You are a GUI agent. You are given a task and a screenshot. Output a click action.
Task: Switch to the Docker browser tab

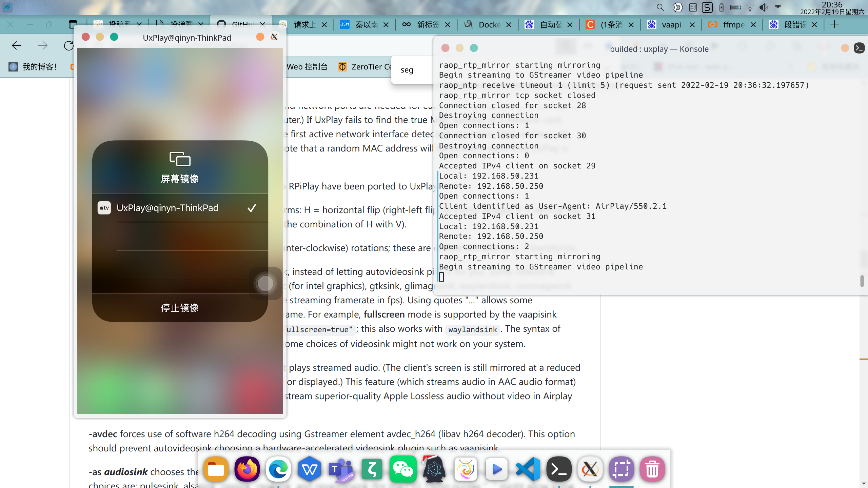[x=488, y=25]
